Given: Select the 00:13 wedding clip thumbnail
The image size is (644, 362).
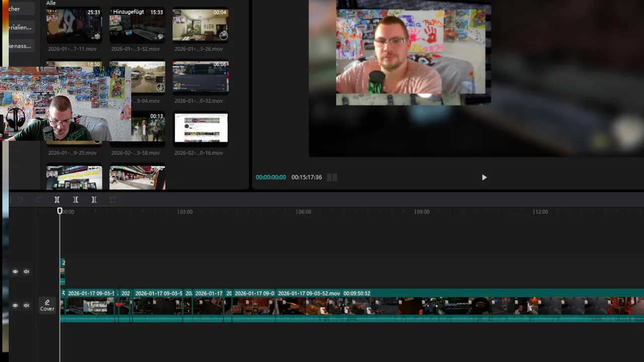Looking at the screenshot, I should [148, 129].
